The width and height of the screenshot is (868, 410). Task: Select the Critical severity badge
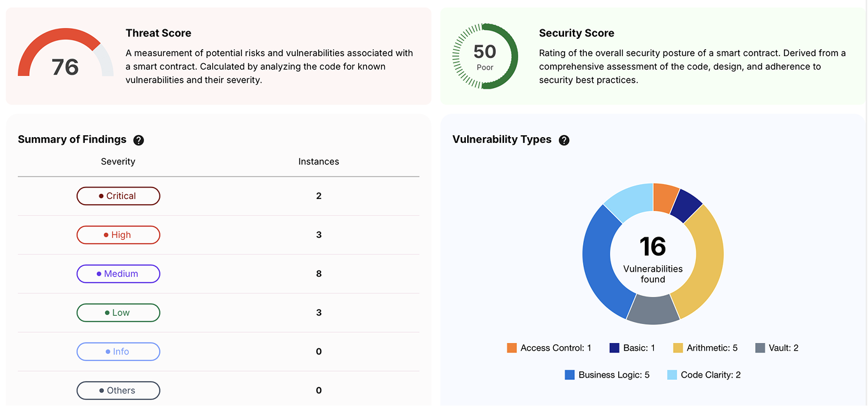[118, 196]
